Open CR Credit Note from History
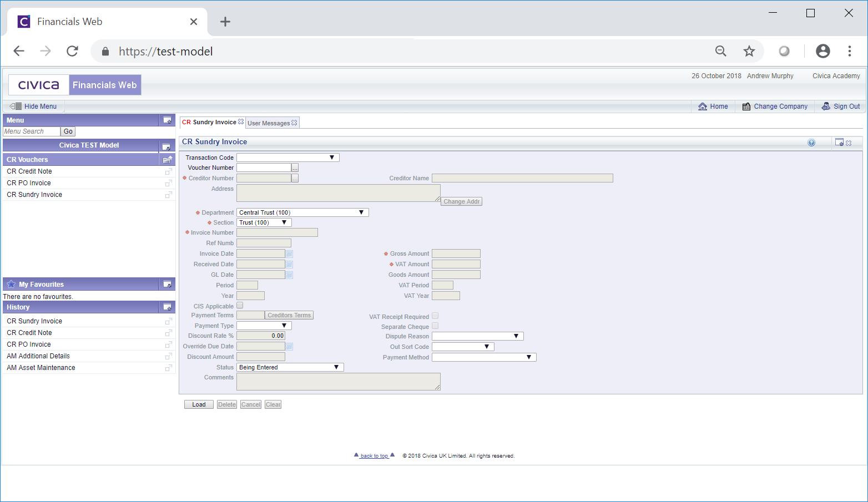 click(29, 333)
